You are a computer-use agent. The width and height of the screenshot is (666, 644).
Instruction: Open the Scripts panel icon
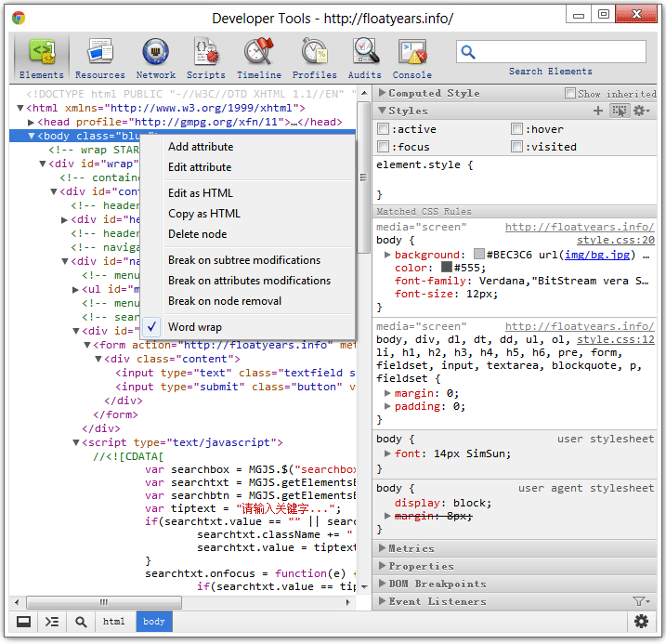(206, 51)
